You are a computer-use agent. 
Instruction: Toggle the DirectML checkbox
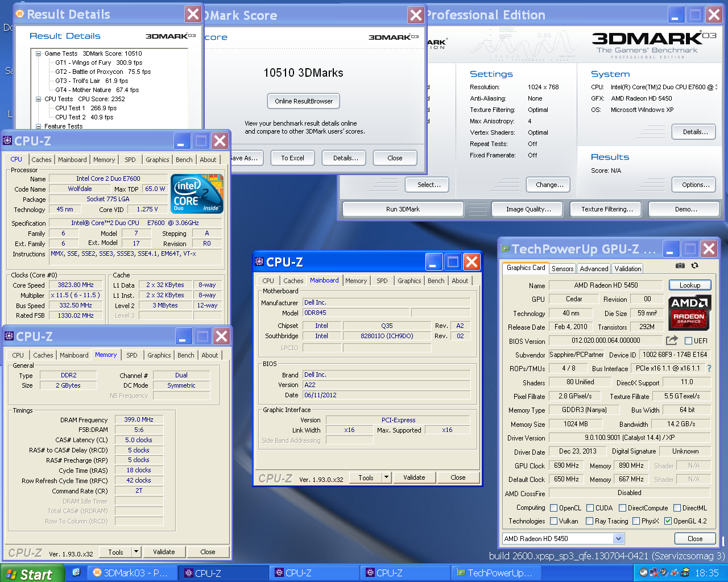[x=677, y=508]
